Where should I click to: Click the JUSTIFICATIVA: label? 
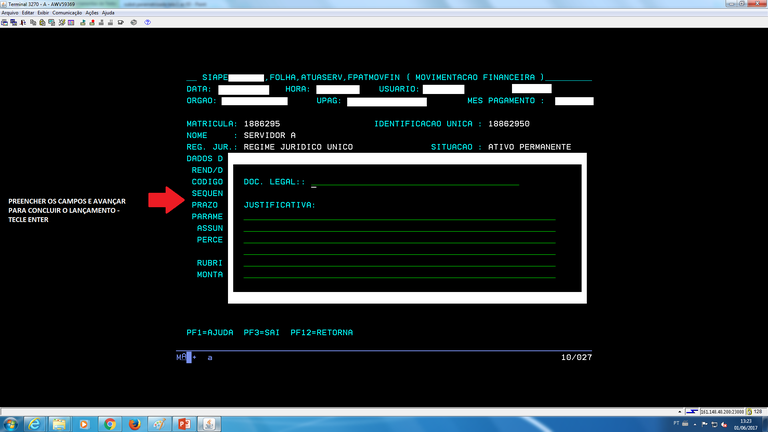click(x=279, y=205)
